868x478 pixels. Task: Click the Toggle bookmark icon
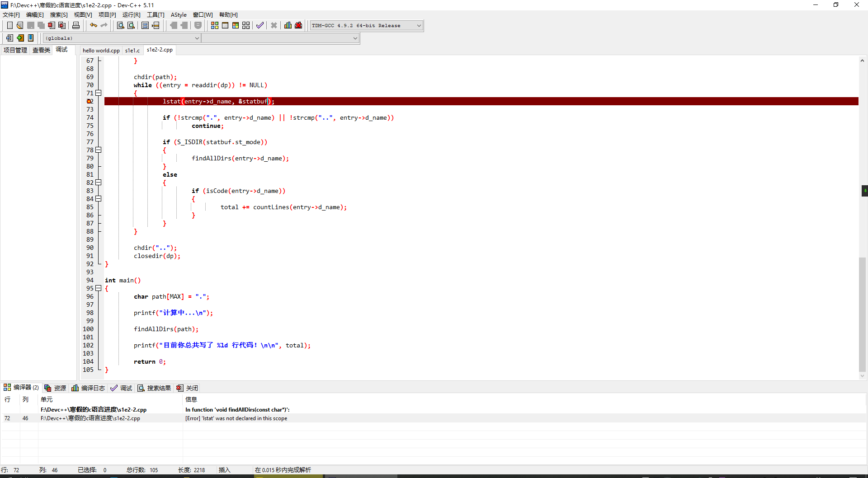[31, 38]
